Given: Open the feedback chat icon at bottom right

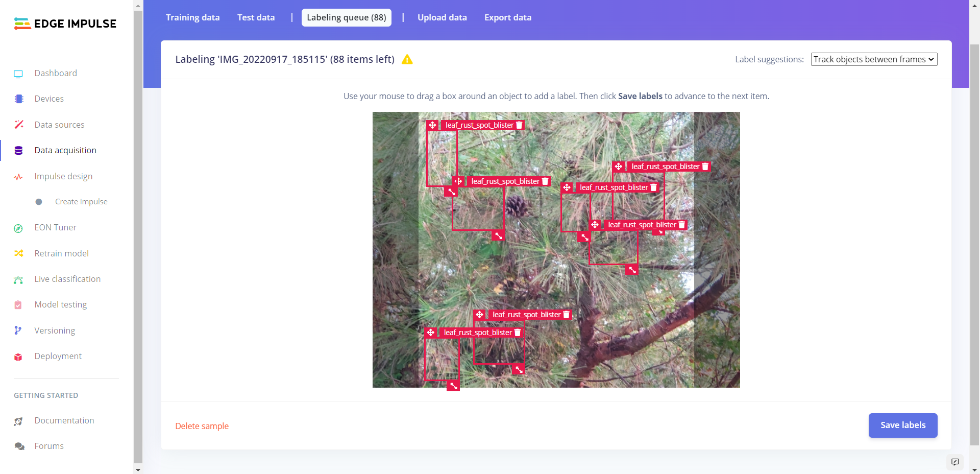Looking at the screenshot, I should [x=954, y=462].
